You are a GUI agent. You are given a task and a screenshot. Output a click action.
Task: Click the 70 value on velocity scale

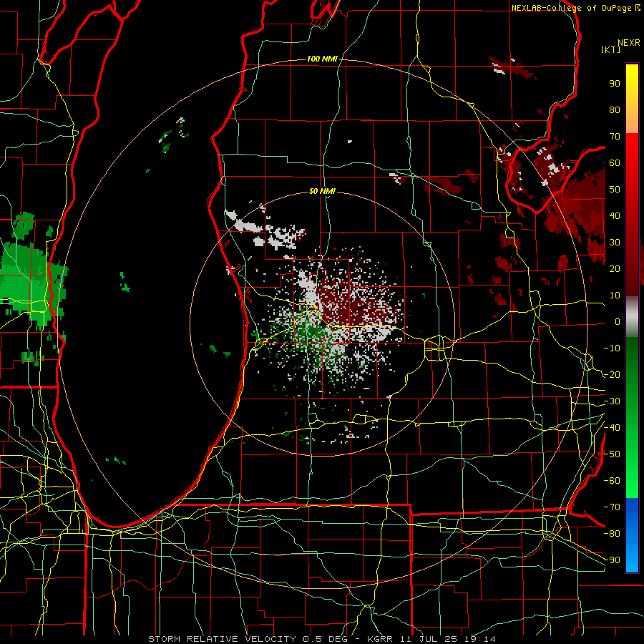coord(615,137)
